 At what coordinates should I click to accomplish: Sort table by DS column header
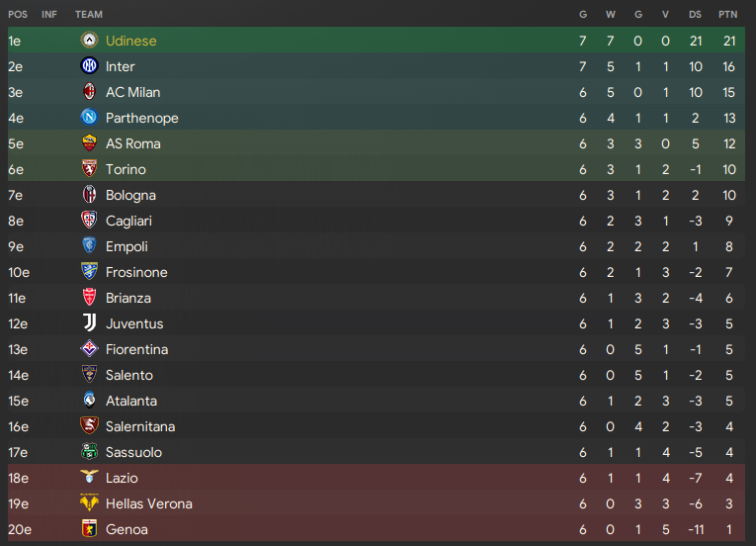[695, 15]
